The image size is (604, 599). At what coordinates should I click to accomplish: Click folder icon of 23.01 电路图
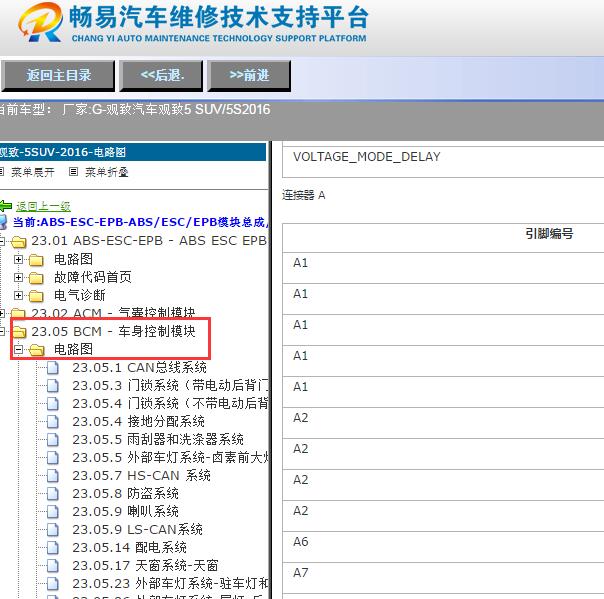(x=36, y=260)
